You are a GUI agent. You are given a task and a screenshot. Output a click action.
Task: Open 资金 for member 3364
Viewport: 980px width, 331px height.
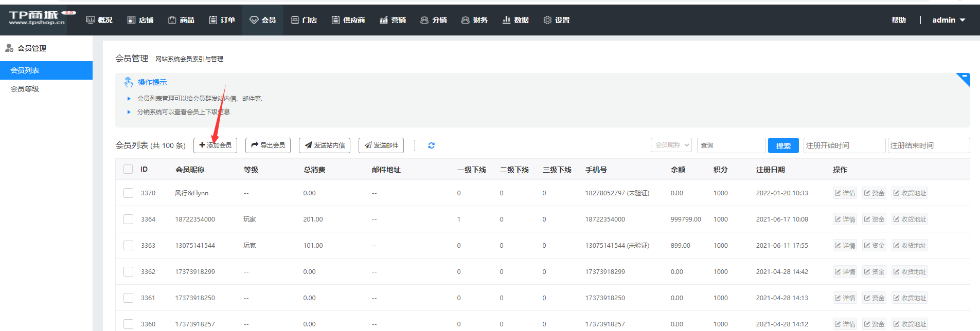(874, 219)
